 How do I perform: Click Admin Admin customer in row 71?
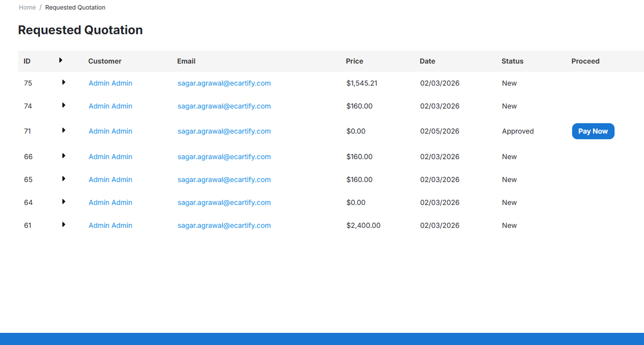(110, 131)
